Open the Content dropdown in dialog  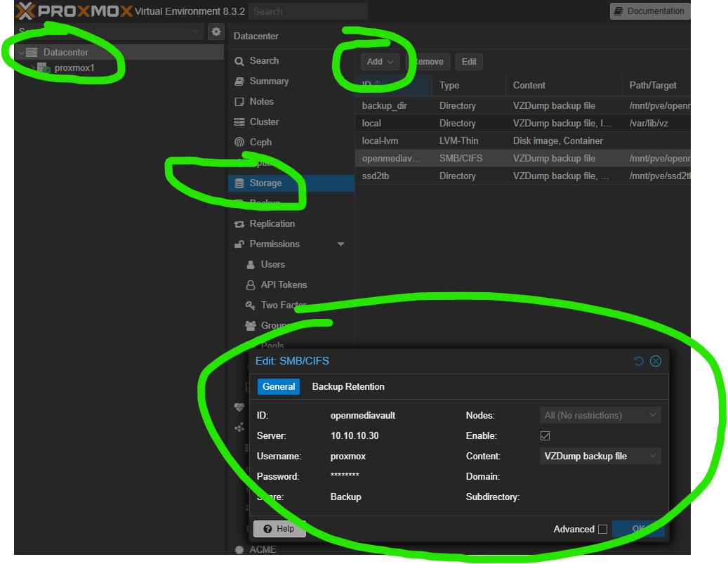[x=600, y=456]
